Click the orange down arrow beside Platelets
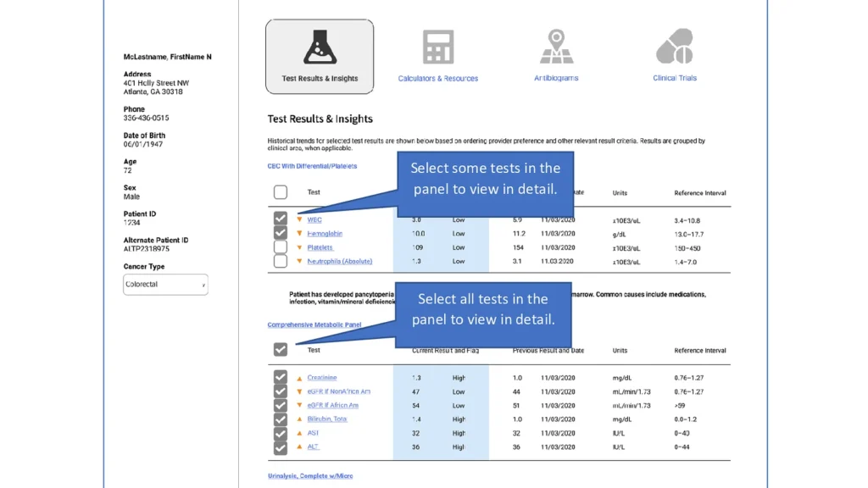The width and height of the screenshot is (868, 488). click(x=299, y=247)
